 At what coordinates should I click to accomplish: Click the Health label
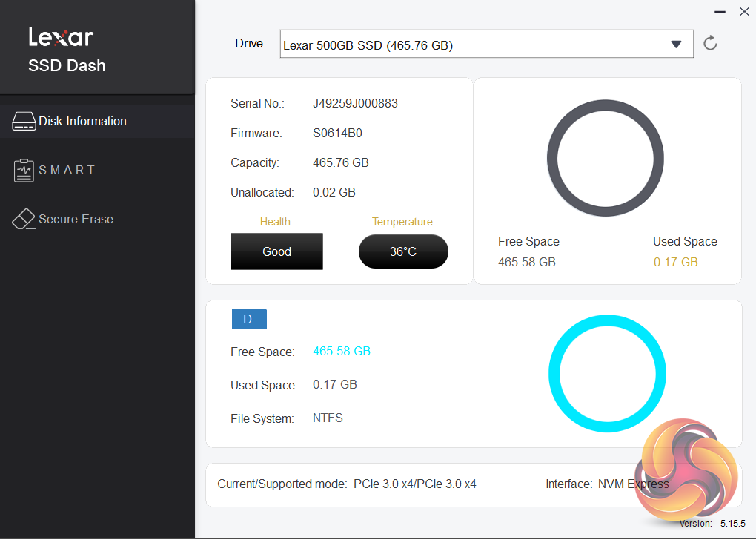tap(275, 222)
